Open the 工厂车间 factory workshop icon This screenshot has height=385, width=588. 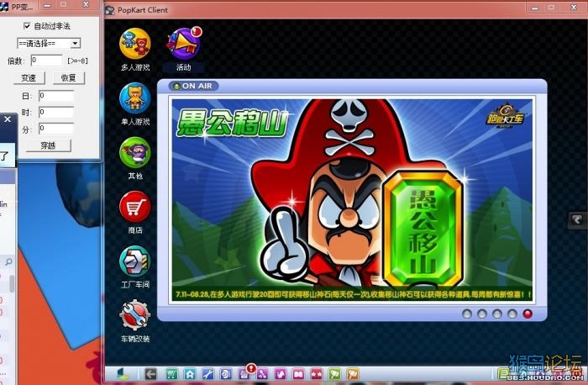click(x=134, y=261)
